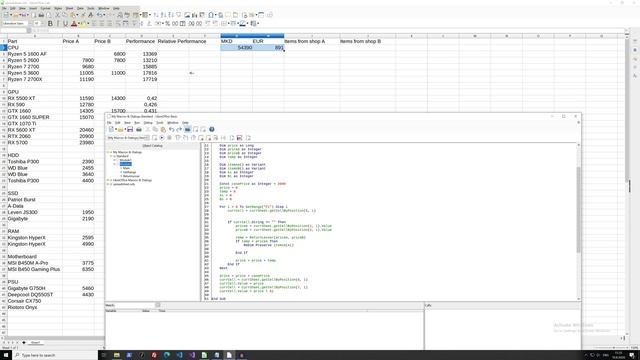Click the Calc Name Box field
This screenshot has height=360, width=640.
[x=14, y=30]
